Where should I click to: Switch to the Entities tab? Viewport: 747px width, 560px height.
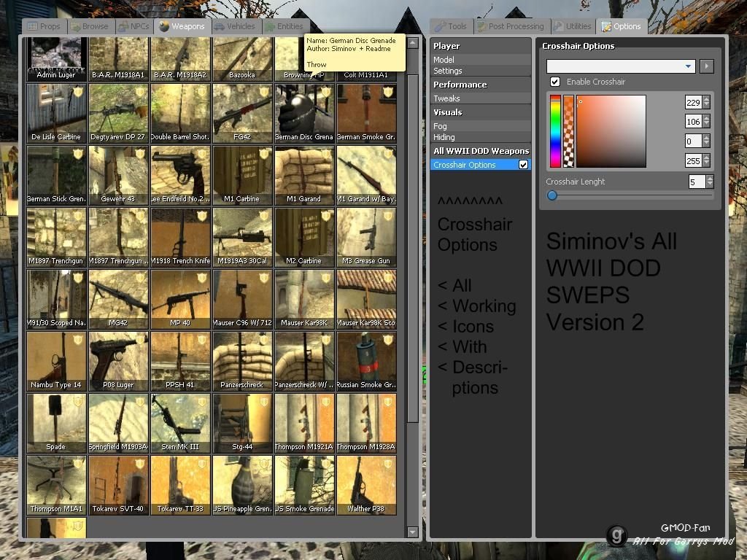[285, 26]
